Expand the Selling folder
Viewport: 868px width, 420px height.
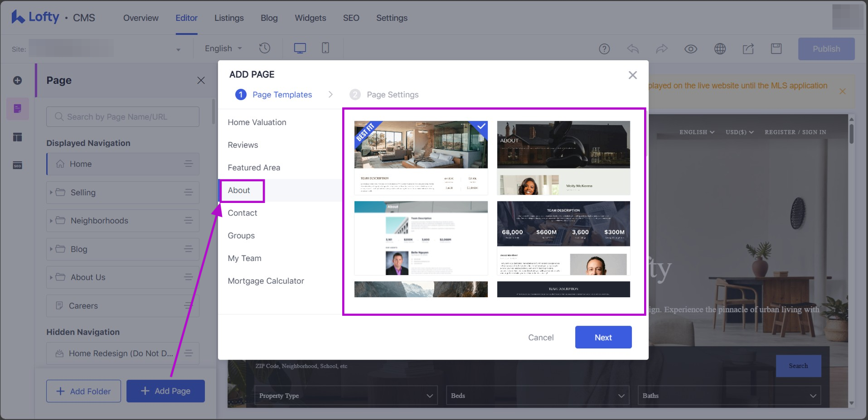[x=51, y=193]
